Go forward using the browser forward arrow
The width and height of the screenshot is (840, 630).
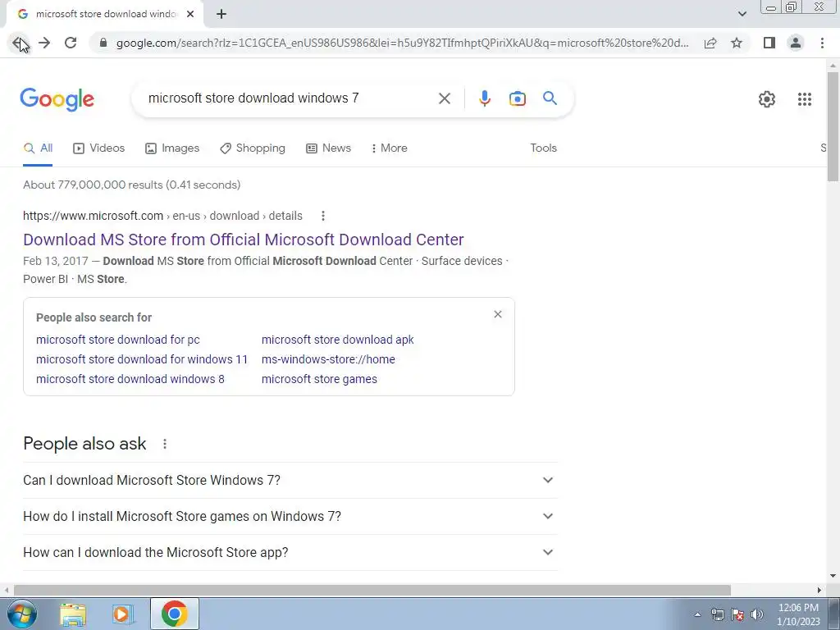coord(44,43)
